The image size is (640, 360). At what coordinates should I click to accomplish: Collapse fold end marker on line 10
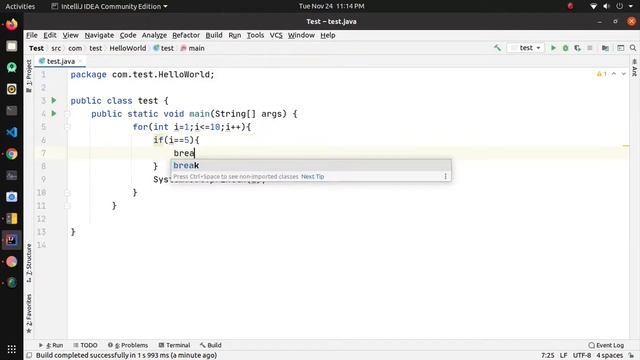pos(67,193)
